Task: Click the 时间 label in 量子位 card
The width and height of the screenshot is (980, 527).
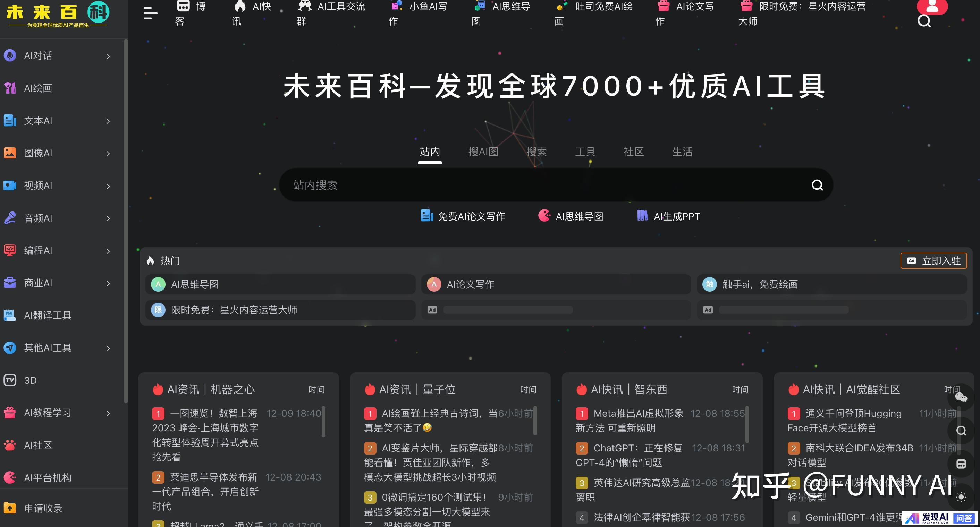Action: (529, 389)
